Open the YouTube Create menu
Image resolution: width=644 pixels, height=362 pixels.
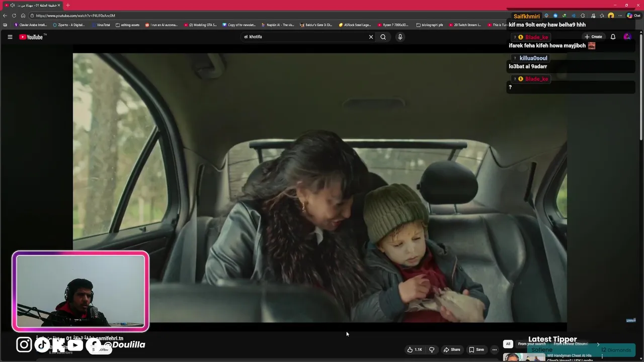(594, 37)
